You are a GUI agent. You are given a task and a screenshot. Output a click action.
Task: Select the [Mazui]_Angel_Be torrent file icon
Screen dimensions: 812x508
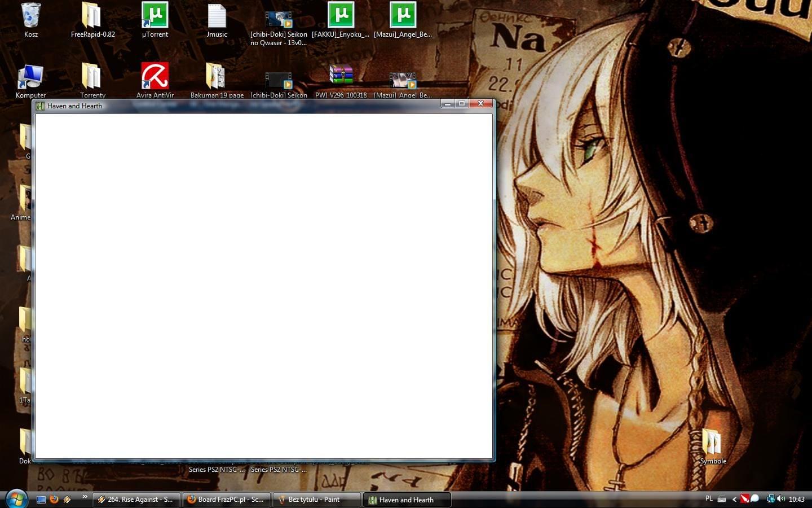point(403,15)
